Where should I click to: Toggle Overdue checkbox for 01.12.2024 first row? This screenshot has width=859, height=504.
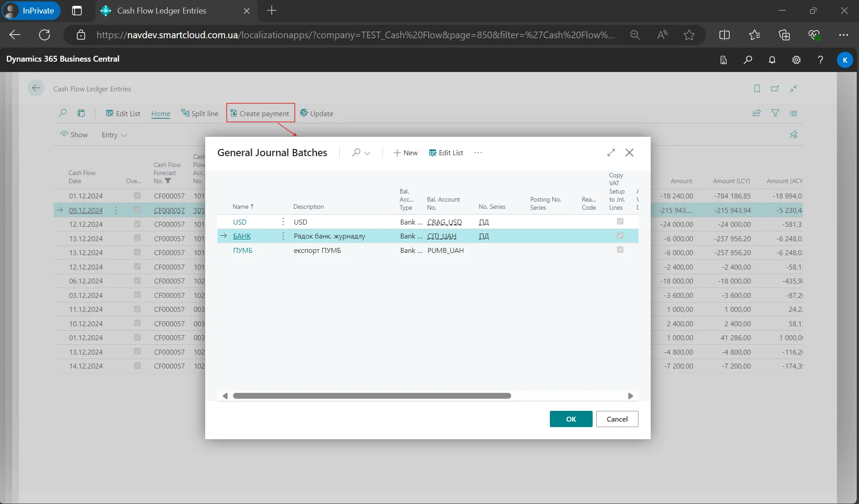(x=137, y=196)
